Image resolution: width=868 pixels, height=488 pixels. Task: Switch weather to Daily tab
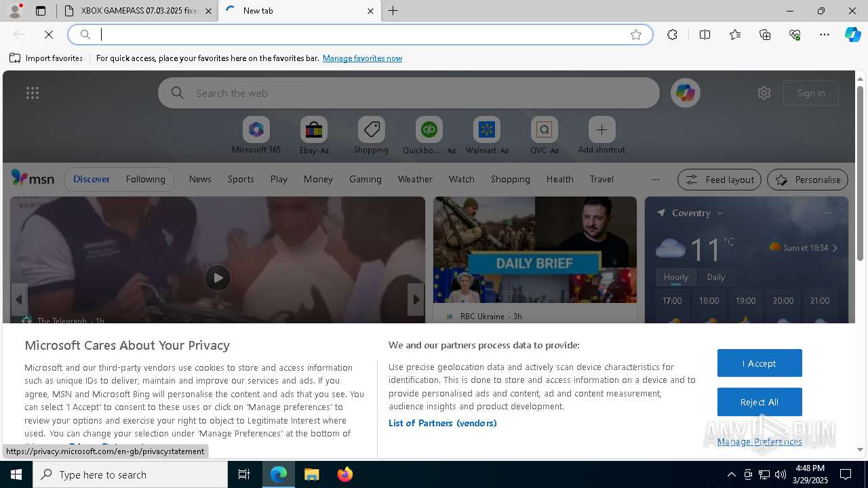coord(716,277)
